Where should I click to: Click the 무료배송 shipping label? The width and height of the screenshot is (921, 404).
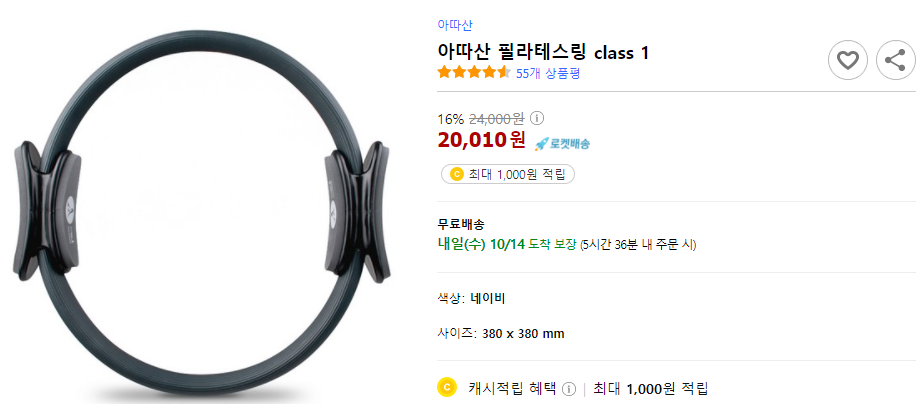[461, 224]
